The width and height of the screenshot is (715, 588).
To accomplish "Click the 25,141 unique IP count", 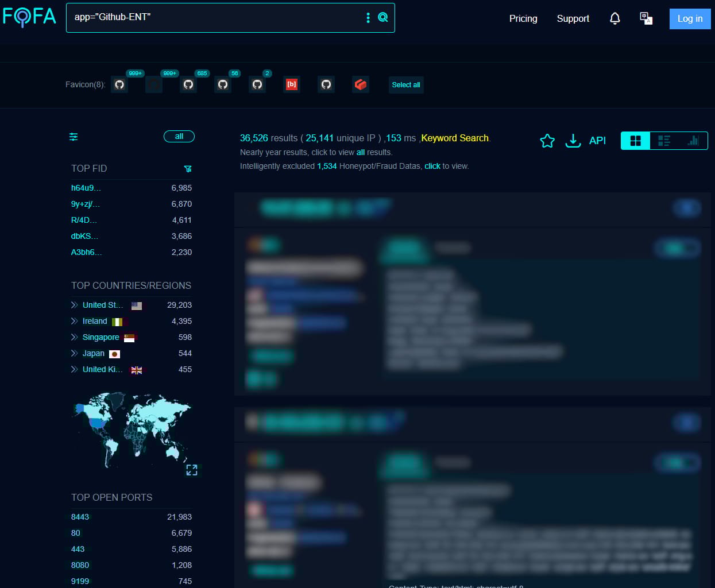I will click(x=320, y=138).
